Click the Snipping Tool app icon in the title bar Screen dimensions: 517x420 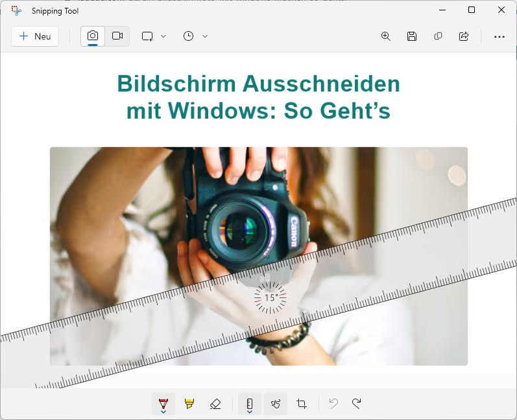pos(16,10)
